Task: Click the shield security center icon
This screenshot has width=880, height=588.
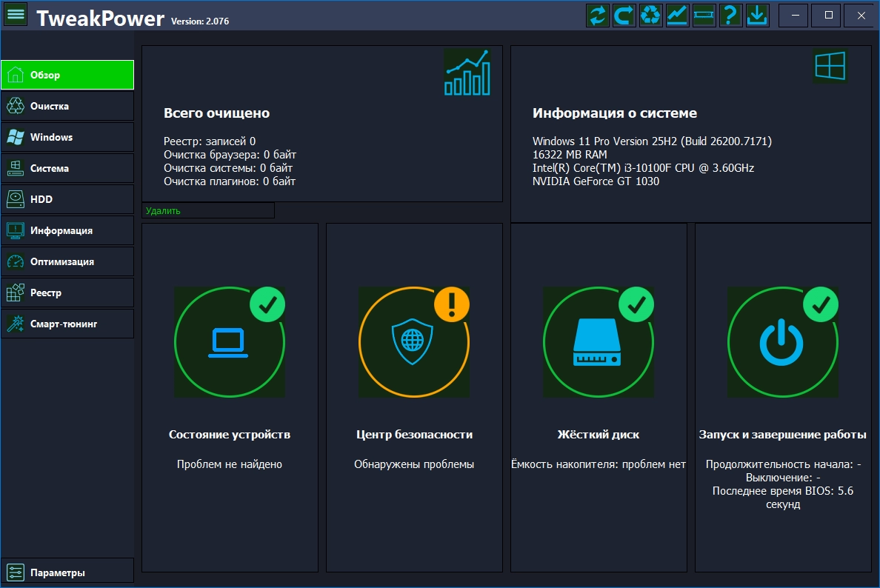Action: [x=413, y=341]
